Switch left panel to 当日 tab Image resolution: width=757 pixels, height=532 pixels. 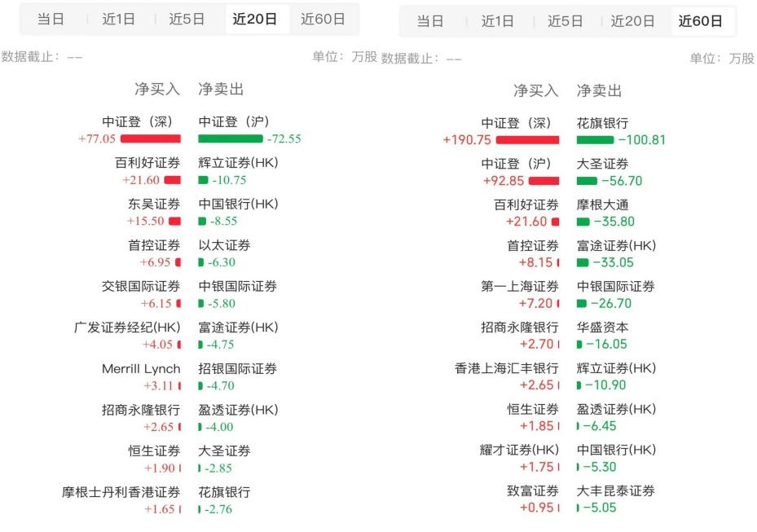coord(51,19)
